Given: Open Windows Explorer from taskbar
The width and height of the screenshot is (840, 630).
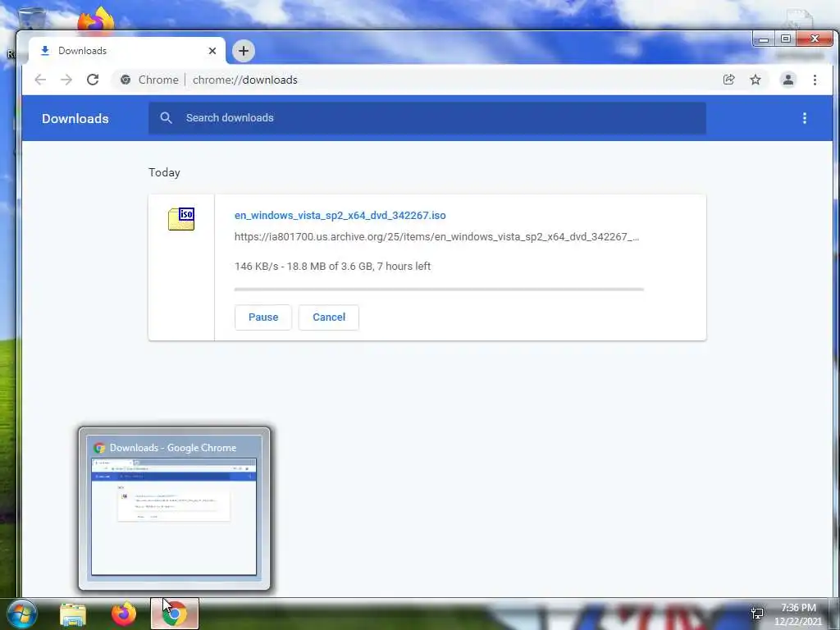Looking at the screenshot, I should pyautogui.click(x=73, y=614).
